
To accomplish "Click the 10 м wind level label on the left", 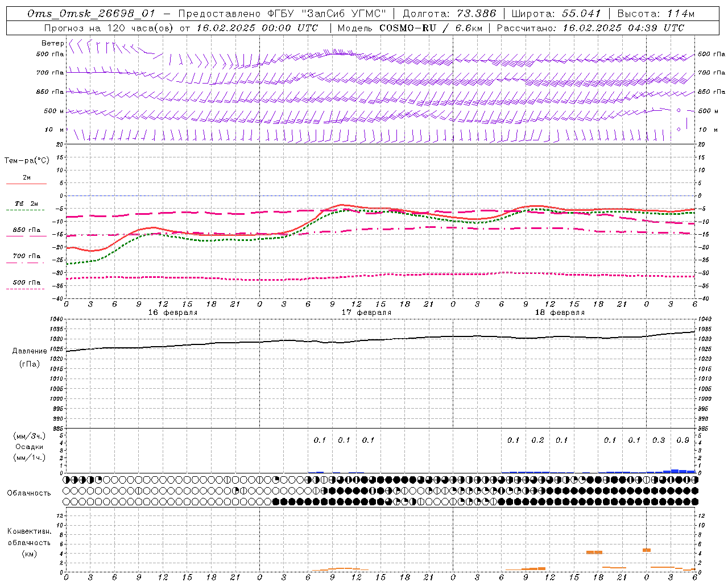I will tap(54, 130).
